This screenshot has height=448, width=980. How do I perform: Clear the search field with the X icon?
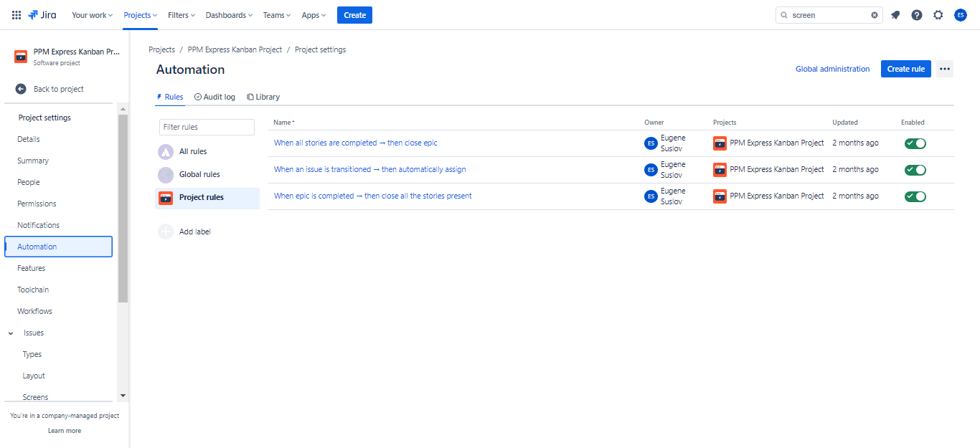click(875, 15)
